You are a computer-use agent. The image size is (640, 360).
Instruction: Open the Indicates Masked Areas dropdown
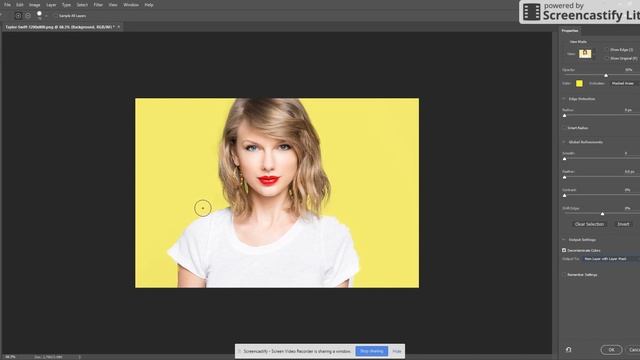624,83
